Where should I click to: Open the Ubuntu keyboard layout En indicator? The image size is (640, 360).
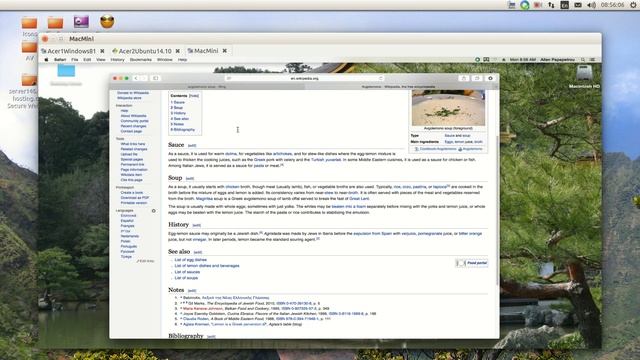point(564,5)
